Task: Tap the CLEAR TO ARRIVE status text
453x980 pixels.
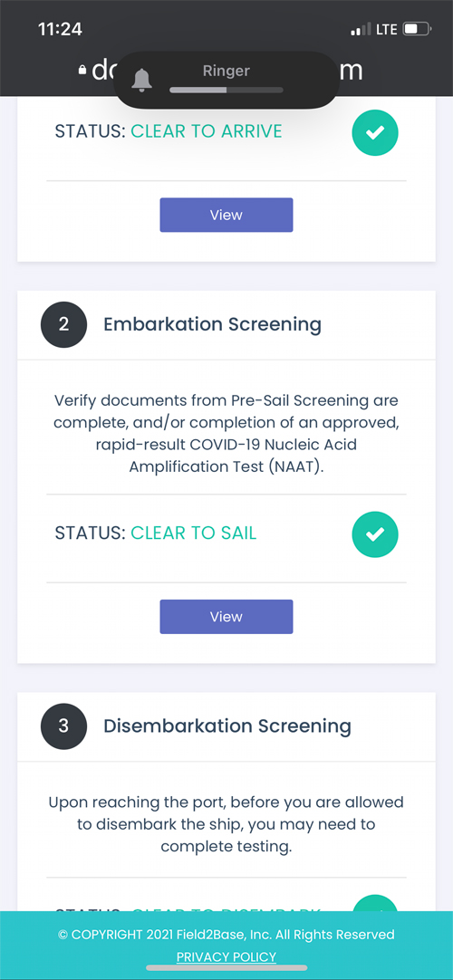Action: [x=207, y=131]
